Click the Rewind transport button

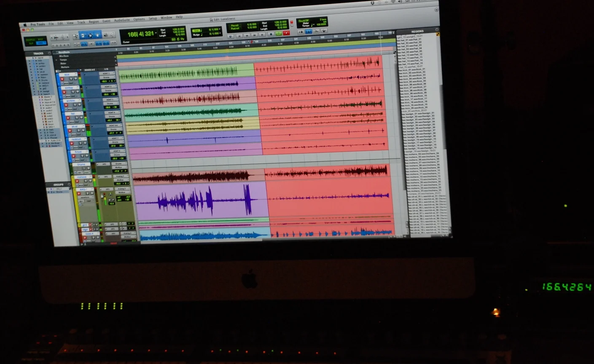tap(247, 35)
